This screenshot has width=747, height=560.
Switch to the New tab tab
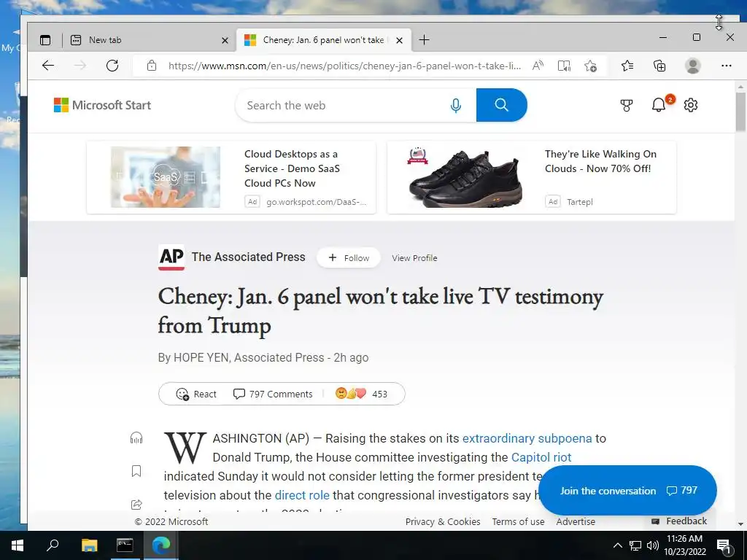pyautogui.click(x=147, y=40)
